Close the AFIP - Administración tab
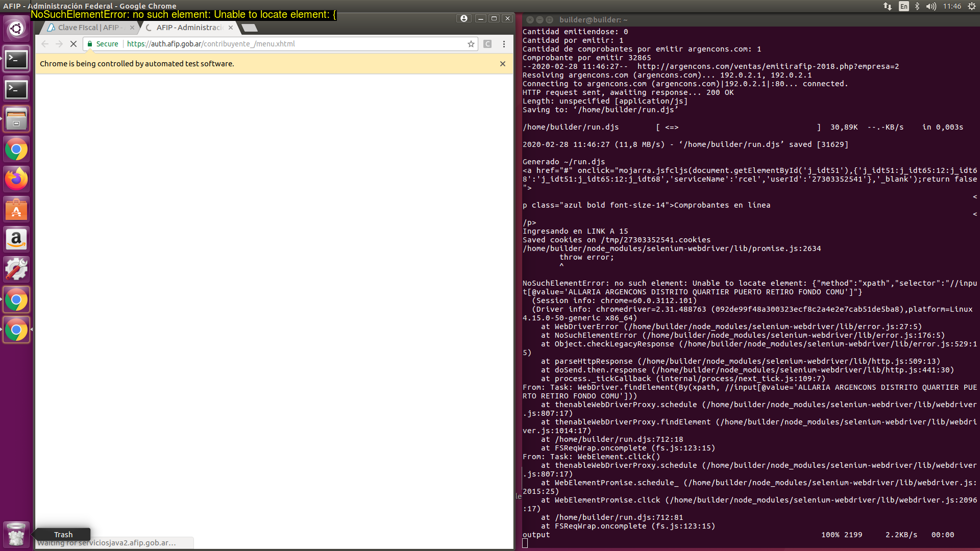This screenshot has width=980, height=551. 231,28
